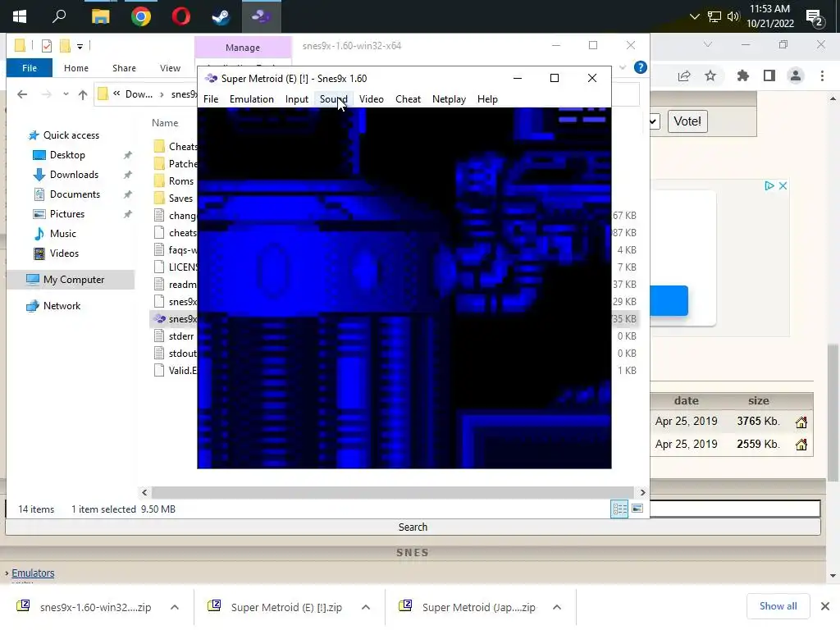Show all downloads
The height and width of the screenshot is (630, 840).
tap(778, 606)
